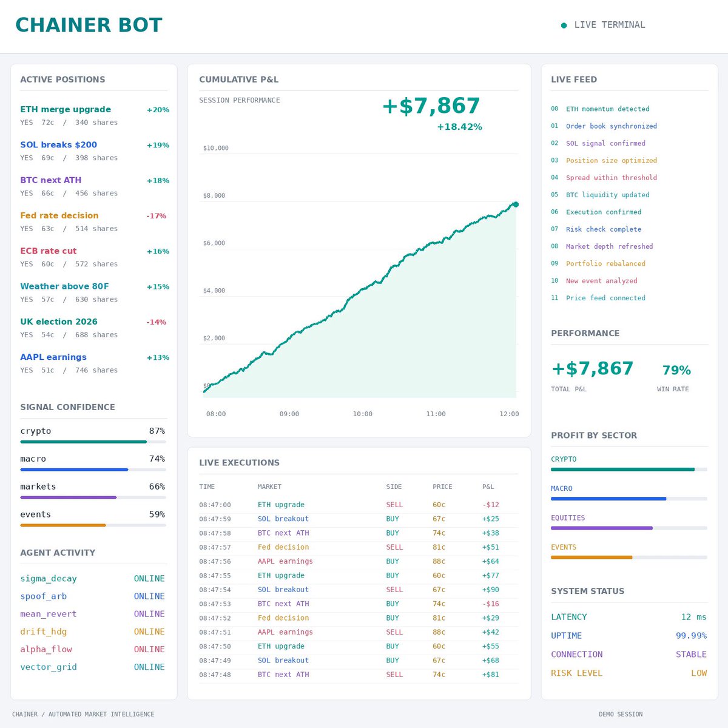Click the EVENTS profit by sector bar
The height and width of the screenshot is (728, 728).
click(x=629, y=557)
